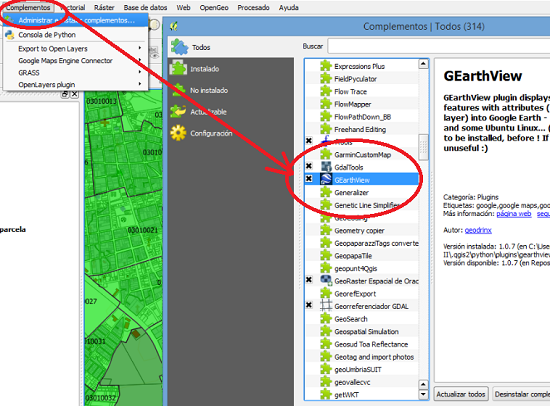
Task: Select the No instalado plugins tab
Action: click(x=230, y=91)
